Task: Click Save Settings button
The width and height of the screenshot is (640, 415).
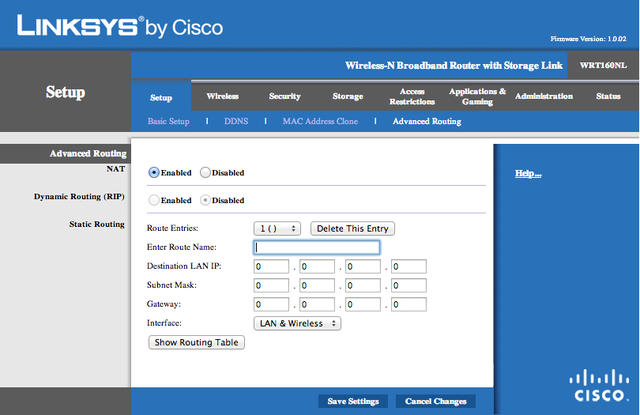Action: (x=353, y=401)
